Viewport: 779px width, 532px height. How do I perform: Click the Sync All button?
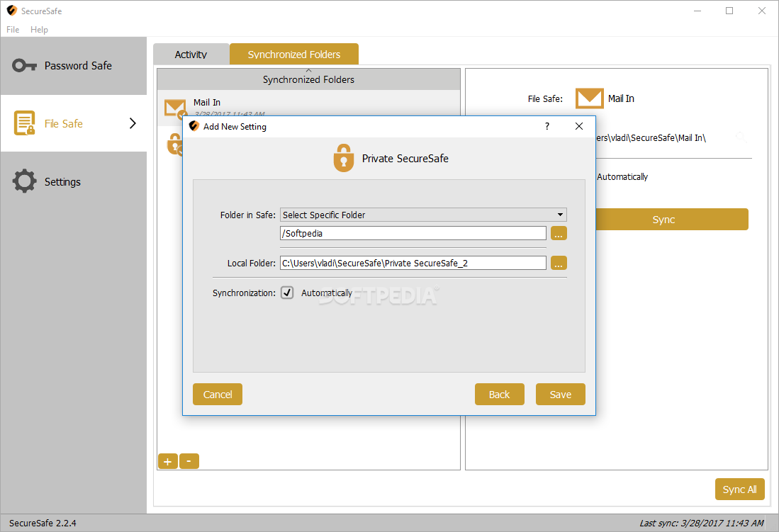(739, 489)
